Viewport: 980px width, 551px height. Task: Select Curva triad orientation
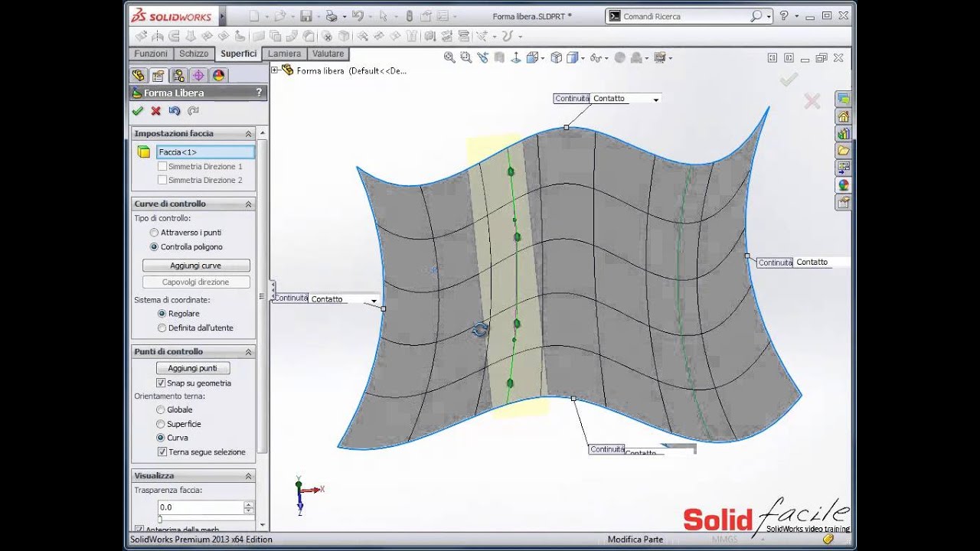(160, 438)
